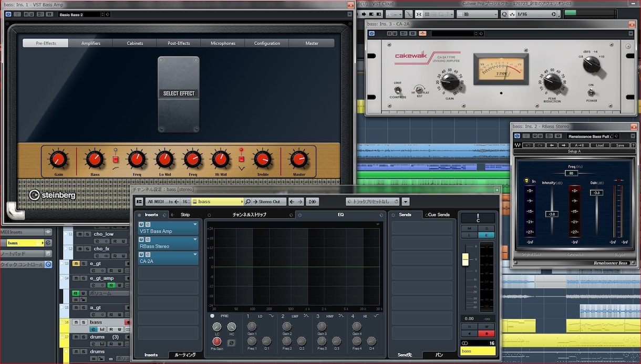Toggle EQ PRE section bypass circle

click(x=212, y=316)
